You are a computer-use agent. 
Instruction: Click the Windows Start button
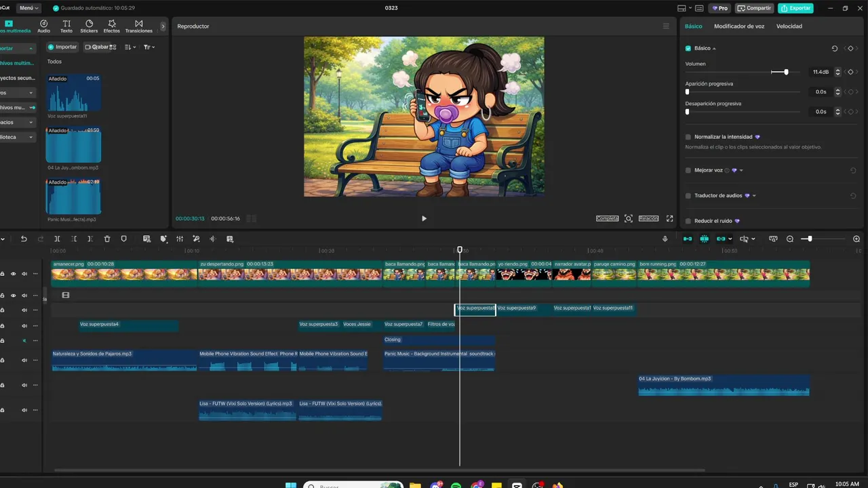291,486
